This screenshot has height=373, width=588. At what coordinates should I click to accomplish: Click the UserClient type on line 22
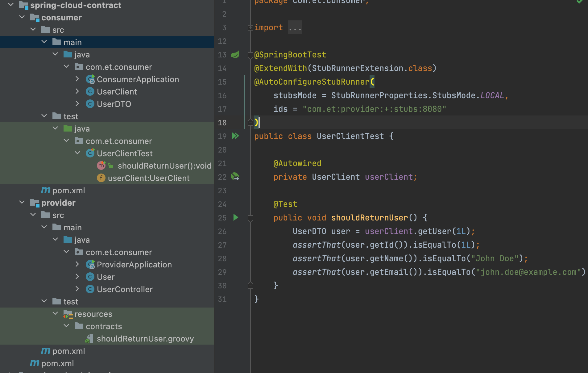(335, 177)
